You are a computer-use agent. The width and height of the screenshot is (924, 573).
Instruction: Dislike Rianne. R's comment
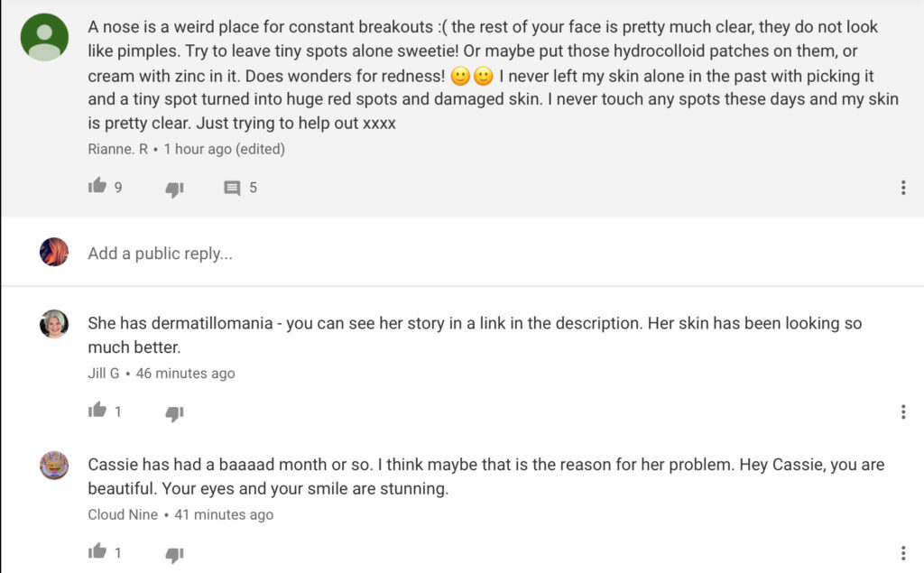[174, 189]
